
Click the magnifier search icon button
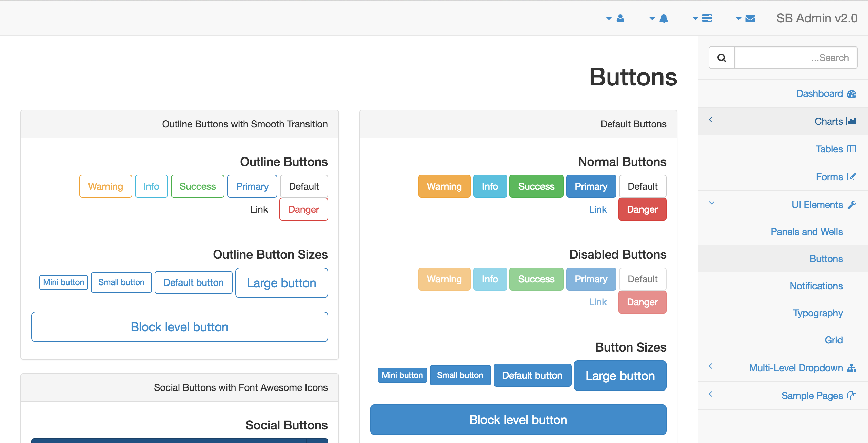pos(722,58)
